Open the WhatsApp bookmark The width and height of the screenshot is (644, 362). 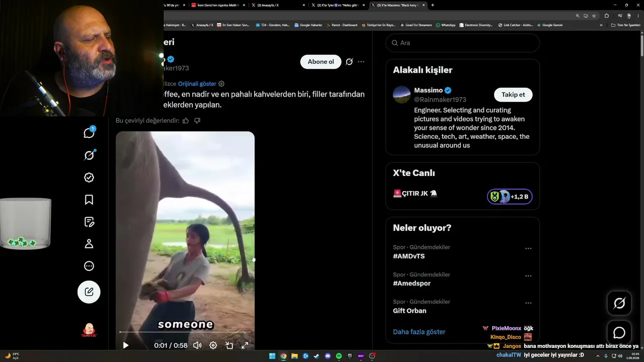pos(446,25)
